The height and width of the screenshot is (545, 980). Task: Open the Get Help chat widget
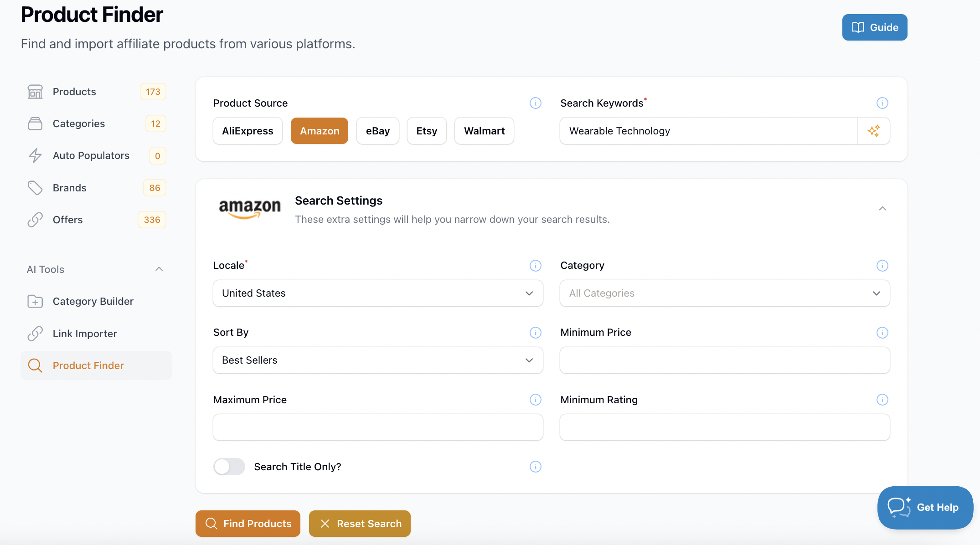tap(925, 507)
